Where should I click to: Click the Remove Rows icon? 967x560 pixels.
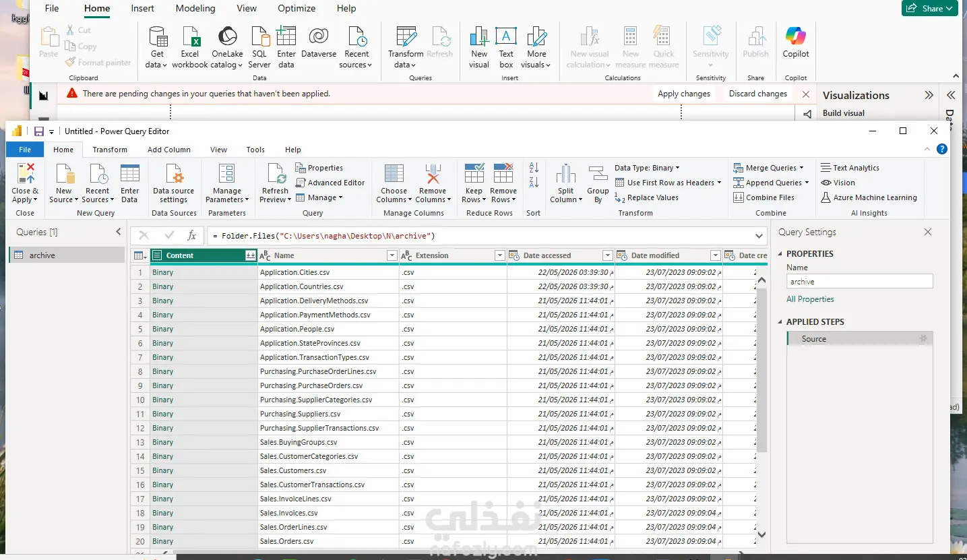click(x=503, y=174)
